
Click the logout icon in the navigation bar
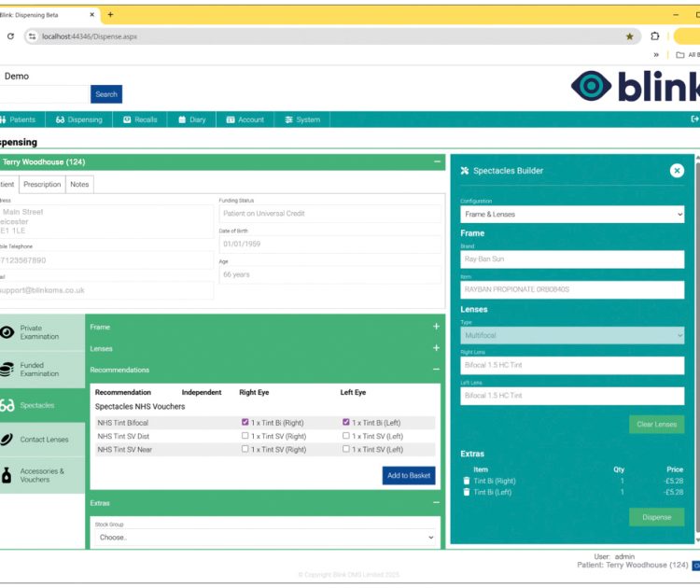coord(693,119)
